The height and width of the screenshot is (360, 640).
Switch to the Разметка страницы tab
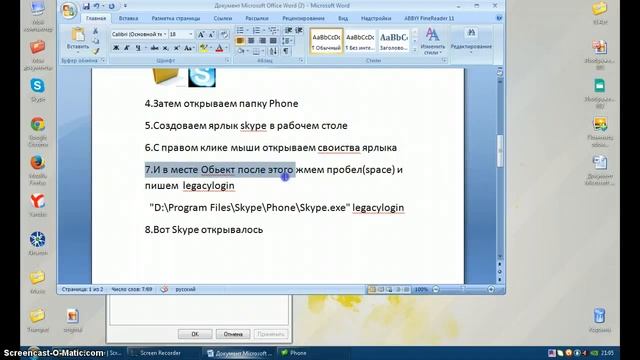[176, 18]
